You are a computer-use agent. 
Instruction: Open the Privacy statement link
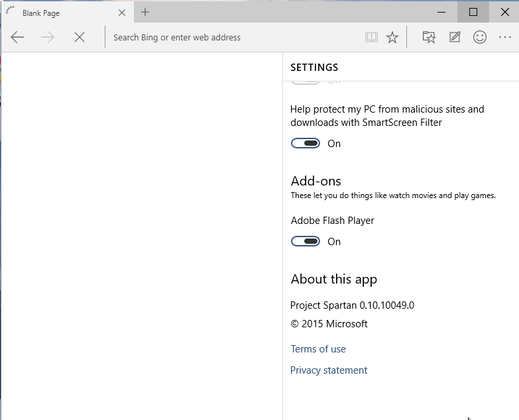pos(329,370)
